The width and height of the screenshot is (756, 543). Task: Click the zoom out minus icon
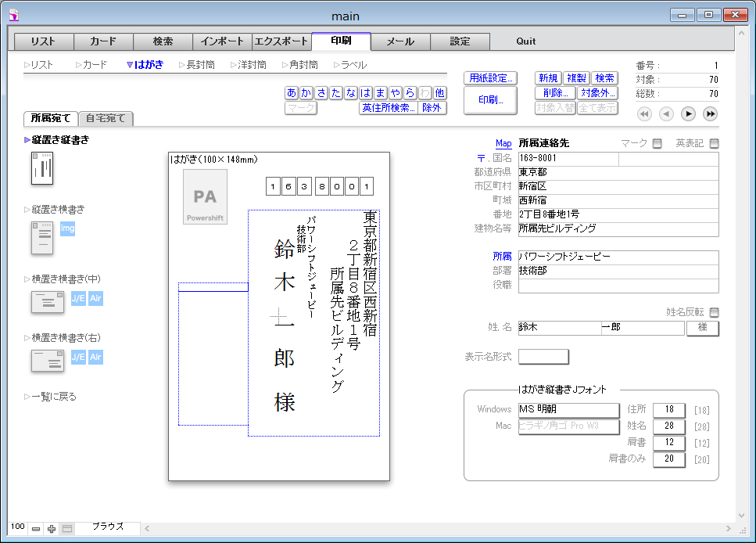[x=36, y=529]
